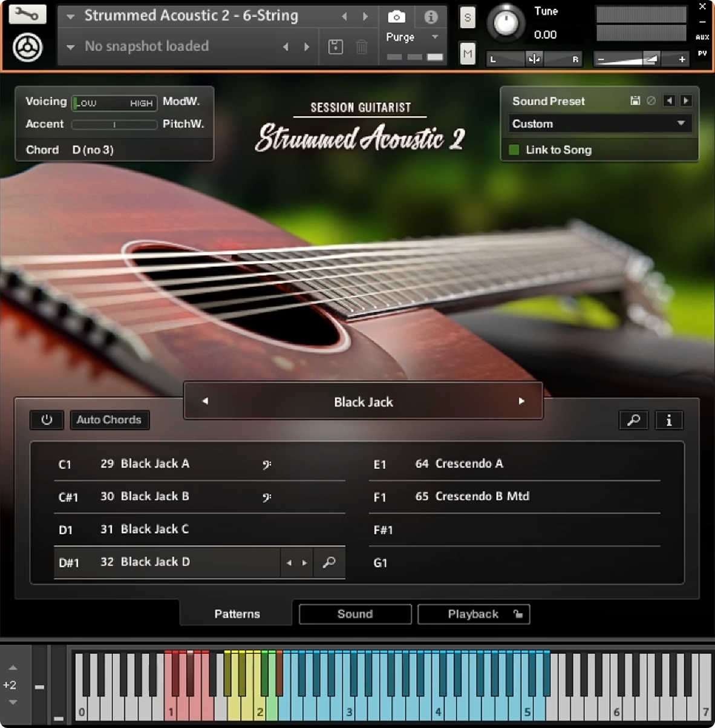
Task: Open the pattern panel info button
Action: click(x=669, y=420)
